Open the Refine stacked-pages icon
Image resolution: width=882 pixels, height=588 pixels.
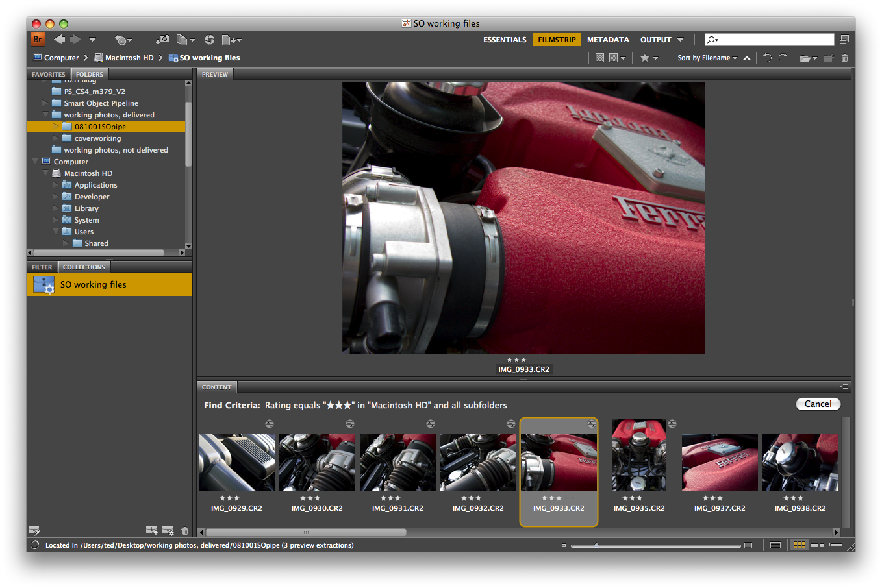[x=185, y=40]
